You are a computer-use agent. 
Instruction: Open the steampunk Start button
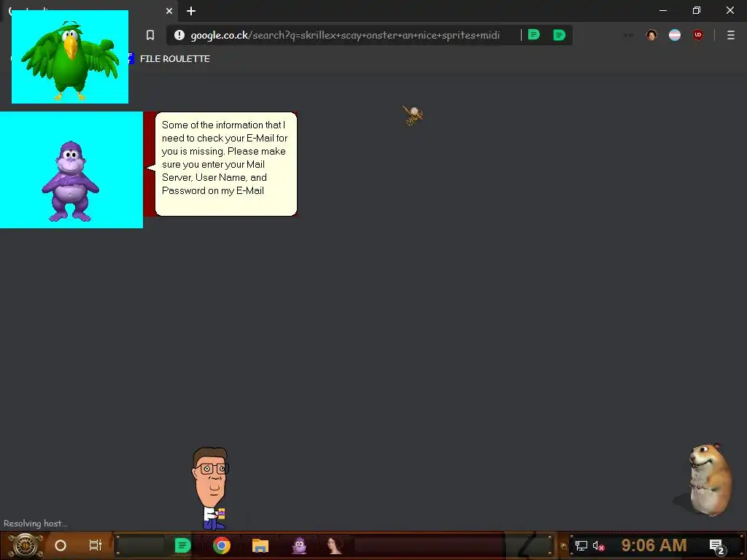(26, 545)
